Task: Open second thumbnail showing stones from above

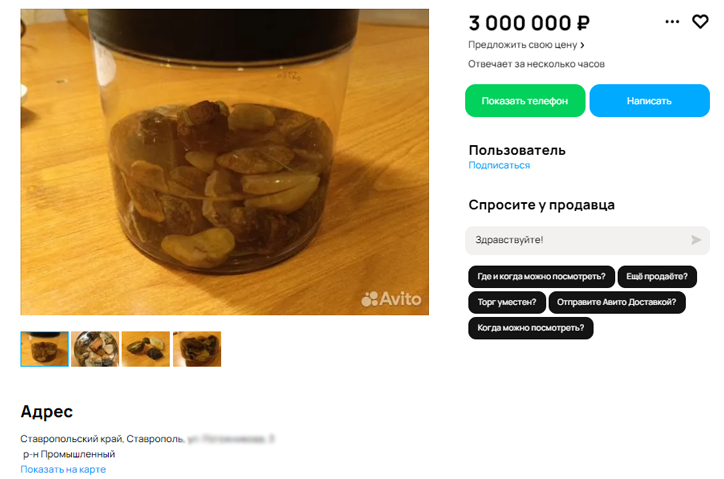Action: click(95, 349)
